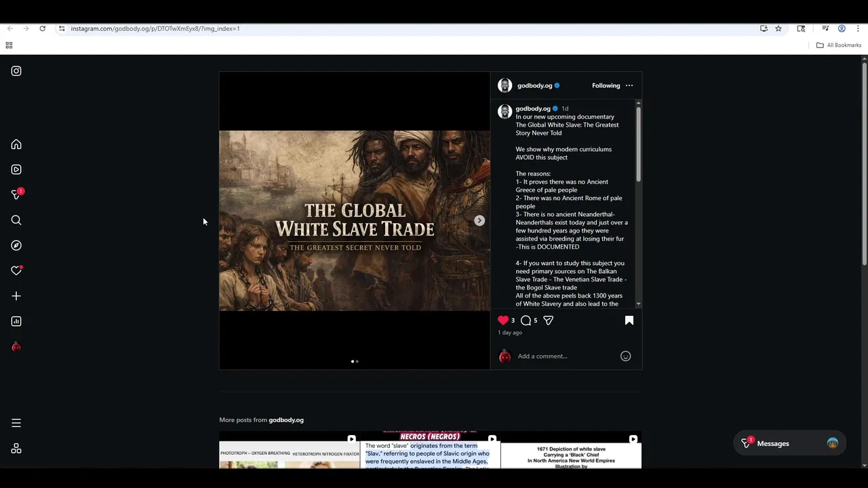Advance to next carousel image
Image resolution: width=868 pixels, height=488 pixels.
point(479,220)
